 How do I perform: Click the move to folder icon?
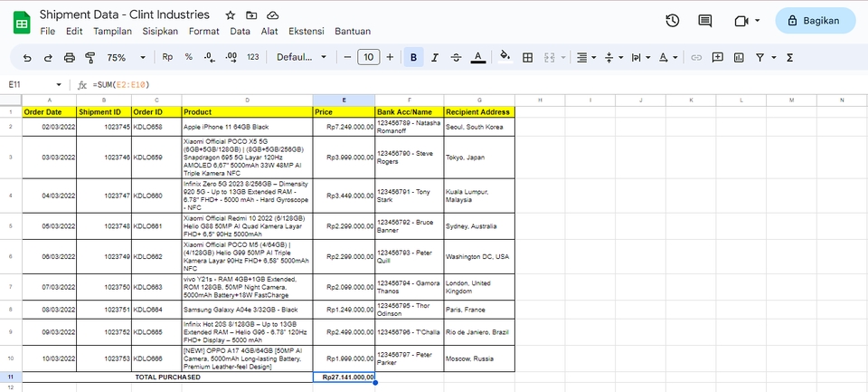251,15
